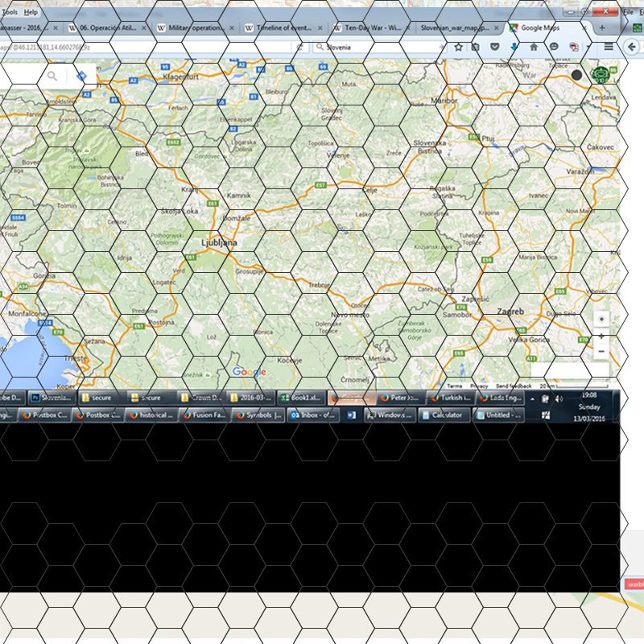Show hidden system tray icons arrow

point(533,398)
